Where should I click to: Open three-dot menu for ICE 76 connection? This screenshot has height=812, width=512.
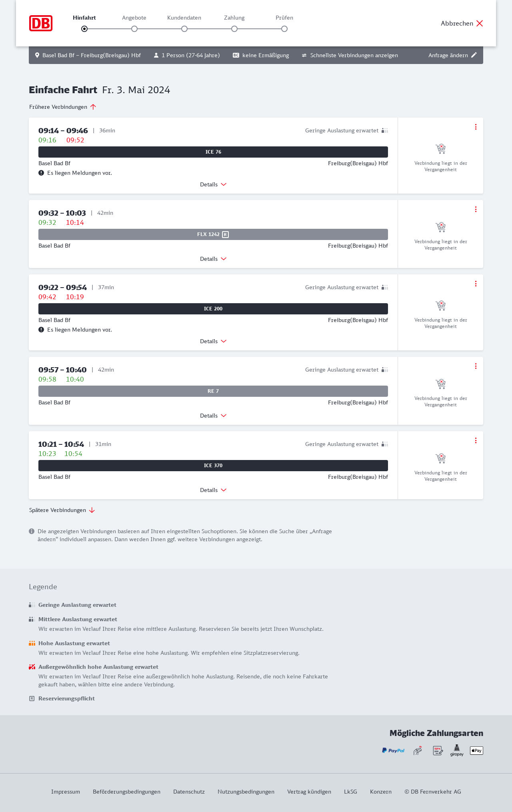pos(476,127)
